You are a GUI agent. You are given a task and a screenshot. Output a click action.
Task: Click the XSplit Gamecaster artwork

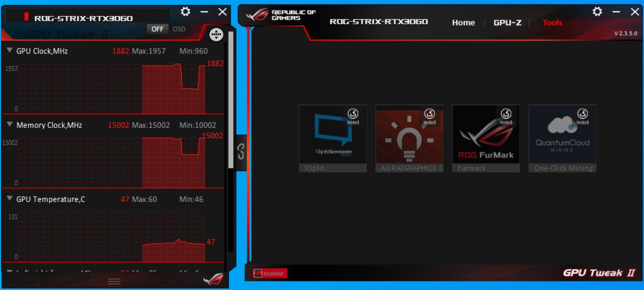tap(333, 134)
